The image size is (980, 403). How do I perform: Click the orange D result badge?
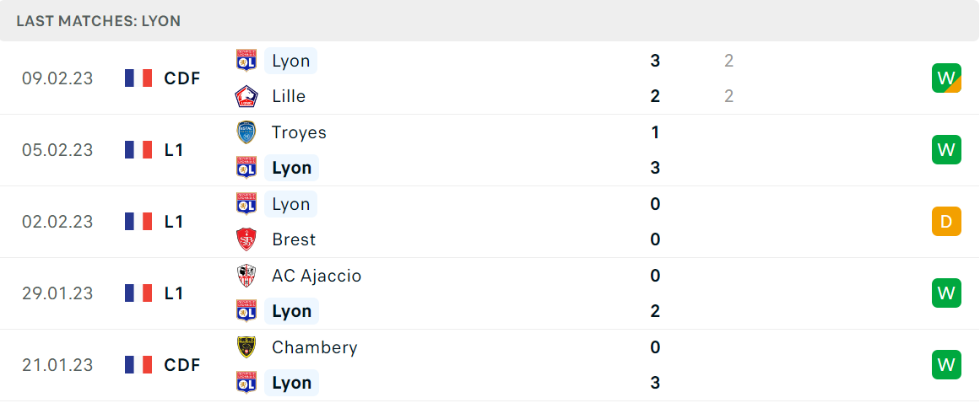point(946,222)
